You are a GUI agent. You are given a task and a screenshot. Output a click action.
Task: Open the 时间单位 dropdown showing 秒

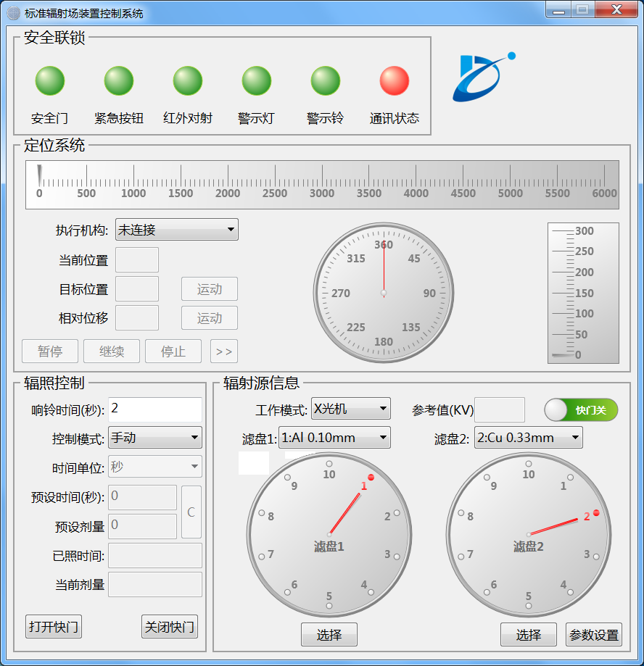[155, 467]
